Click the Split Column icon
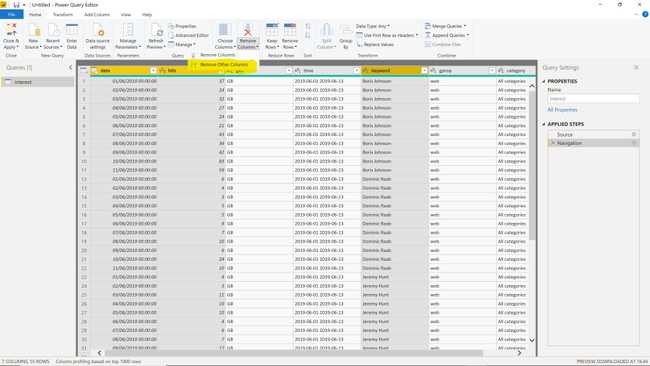Image resolution: width=650 pixels, height=366 pixels. (327, 30)
